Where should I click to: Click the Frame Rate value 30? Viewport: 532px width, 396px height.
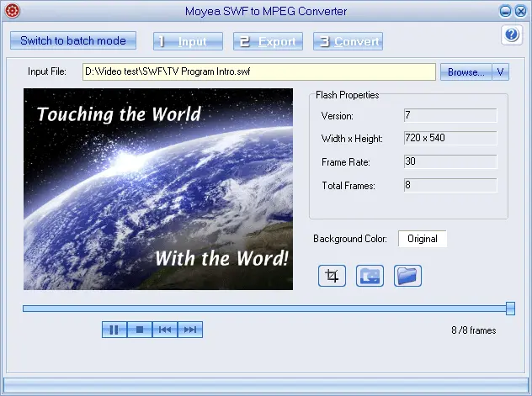(450, 161)
